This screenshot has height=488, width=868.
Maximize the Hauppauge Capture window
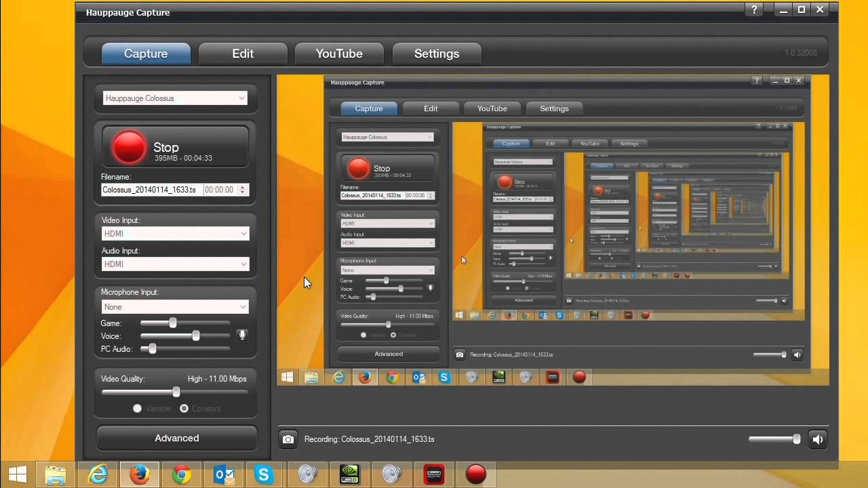click(802, 9)
